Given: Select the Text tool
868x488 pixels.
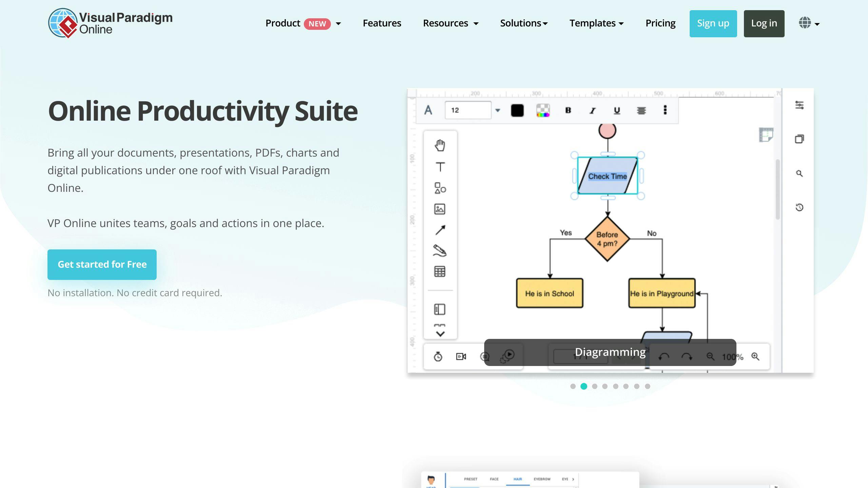Looking at the screenshot, I should coord(440,166).
